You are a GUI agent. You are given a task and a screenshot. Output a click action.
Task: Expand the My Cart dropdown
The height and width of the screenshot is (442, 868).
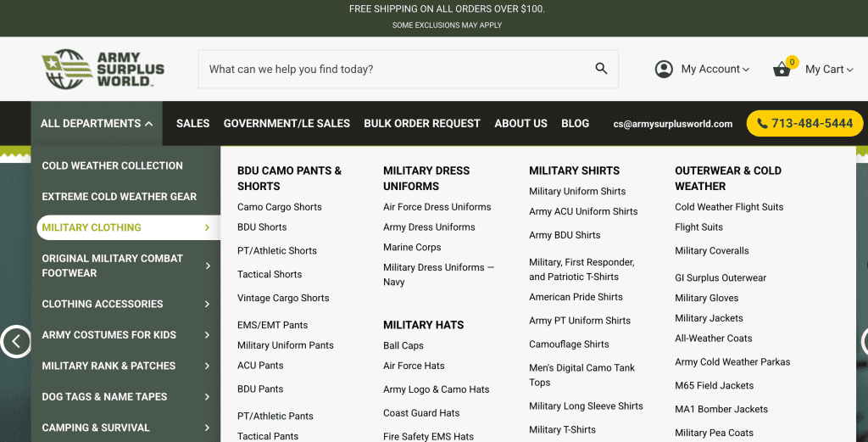pos(829,70)
